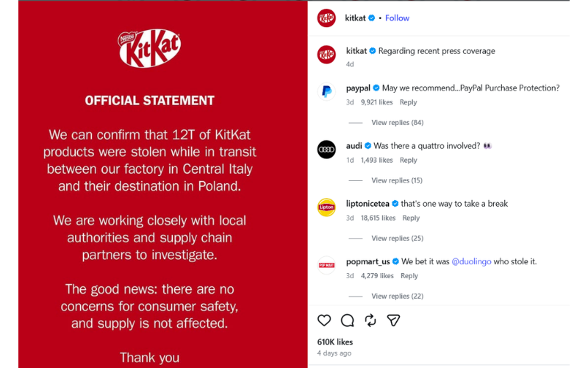View 25 replies under Lipton comment
The height and width of the screenshot is (368, 588).
click(397, 238)
